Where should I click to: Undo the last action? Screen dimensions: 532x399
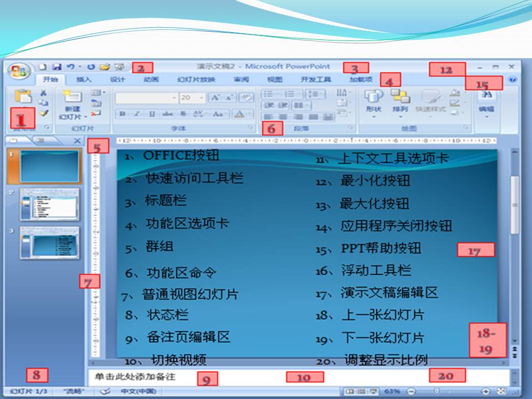click(70, 67)
